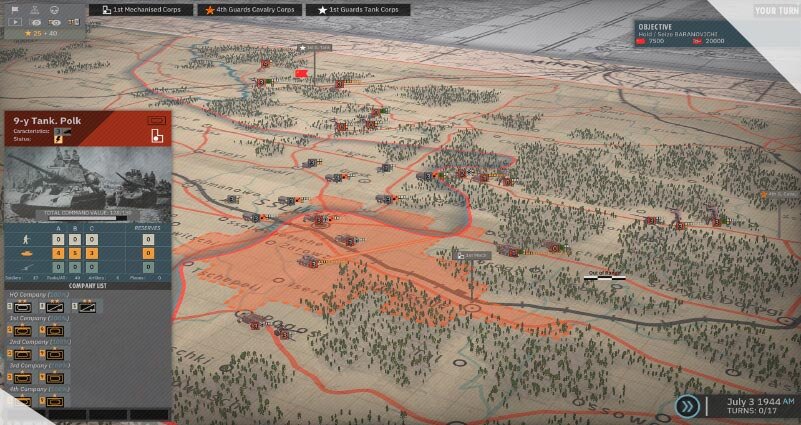
Task: Open the units overview icon beside the flag
Action: point(34,10)
